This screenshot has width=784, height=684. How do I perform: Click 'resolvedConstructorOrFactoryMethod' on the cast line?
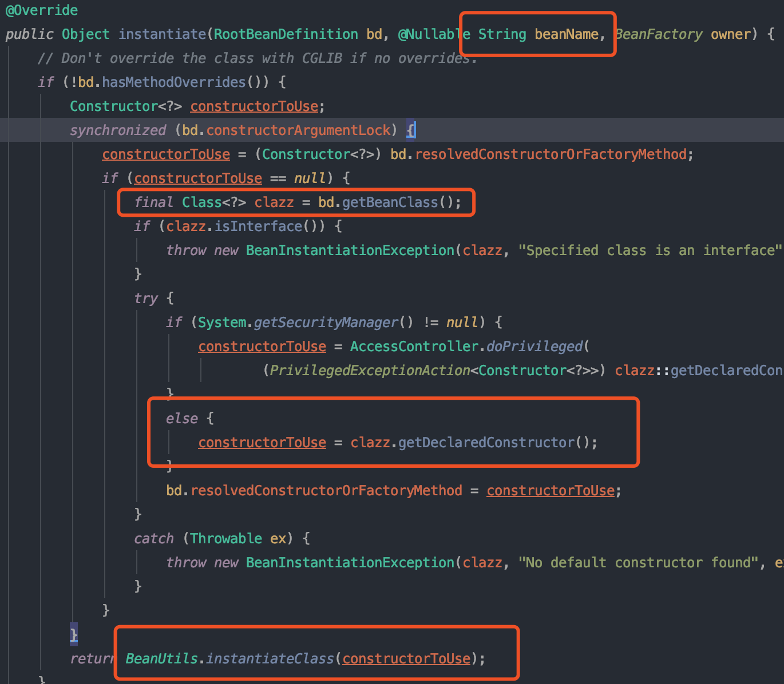[551, 154]
